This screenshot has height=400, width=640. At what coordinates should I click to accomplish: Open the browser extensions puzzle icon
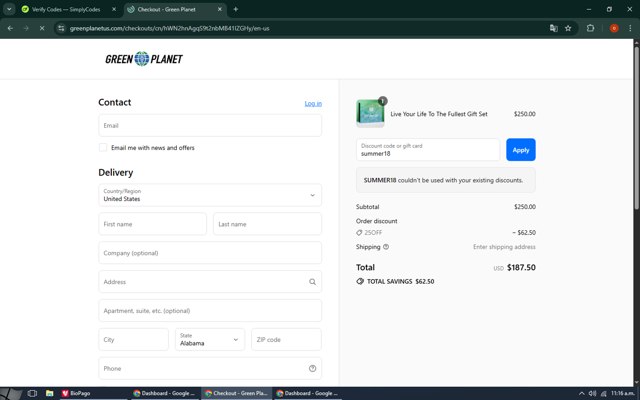590,28
